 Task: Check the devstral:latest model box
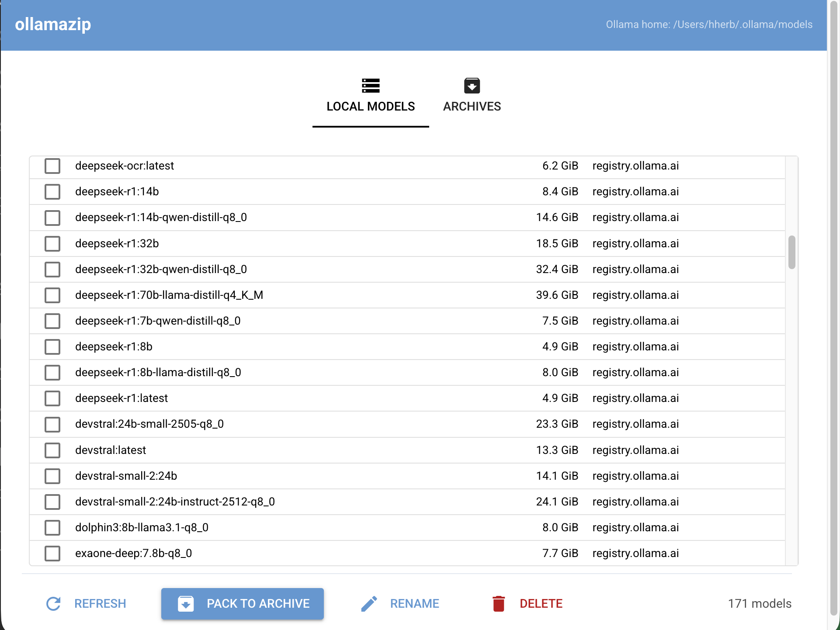point(52,450)
